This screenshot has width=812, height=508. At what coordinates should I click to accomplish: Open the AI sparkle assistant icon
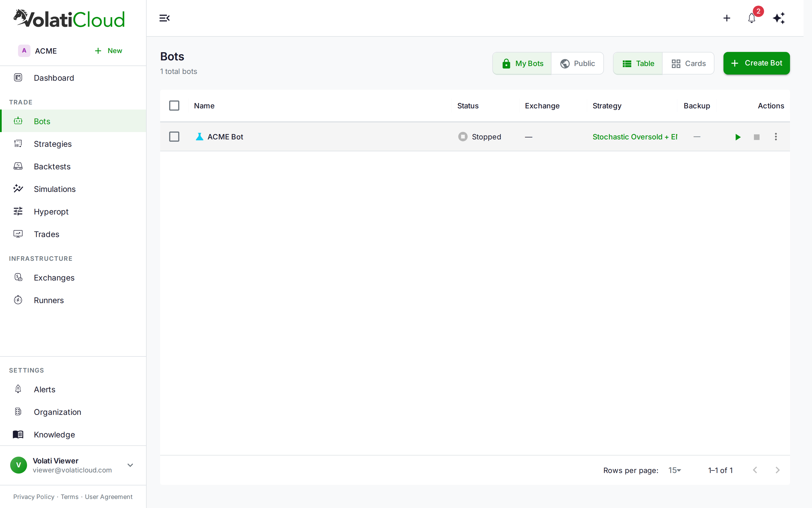click(779, 18)
